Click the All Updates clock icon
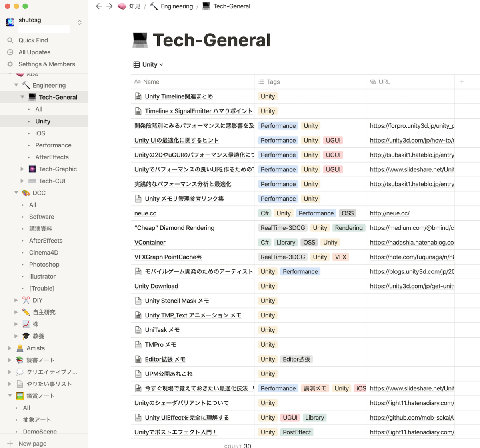This screenshot has height=448, width=480. [x=10, y=52]
